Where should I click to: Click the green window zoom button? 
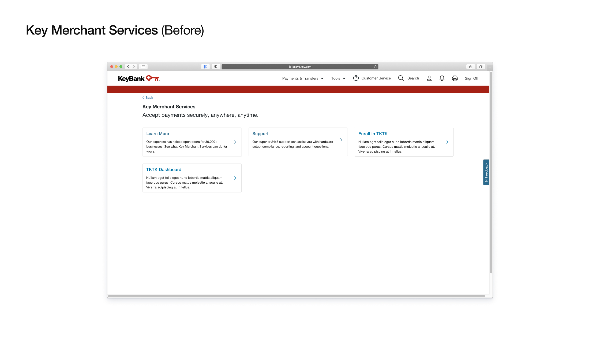(121, 67)
